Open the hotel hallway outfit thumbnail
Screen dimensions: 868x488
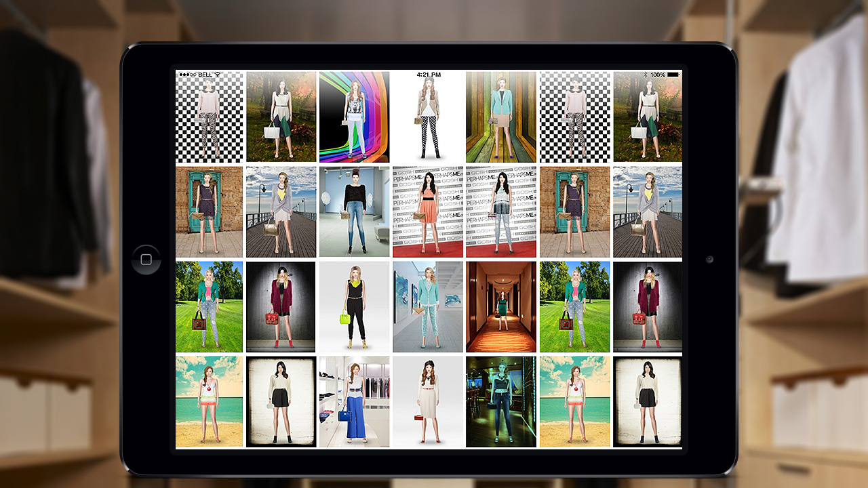[500, 306]
